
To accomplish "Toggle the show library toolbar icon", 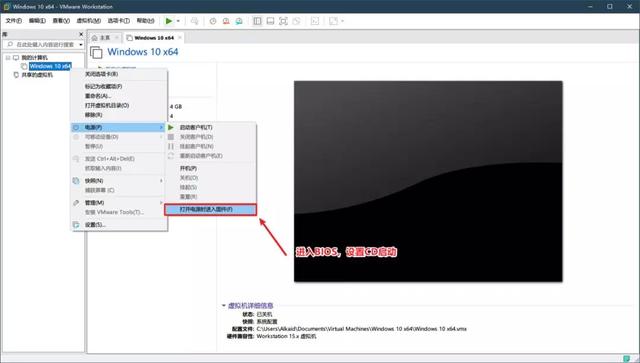I will pos(257,21).
